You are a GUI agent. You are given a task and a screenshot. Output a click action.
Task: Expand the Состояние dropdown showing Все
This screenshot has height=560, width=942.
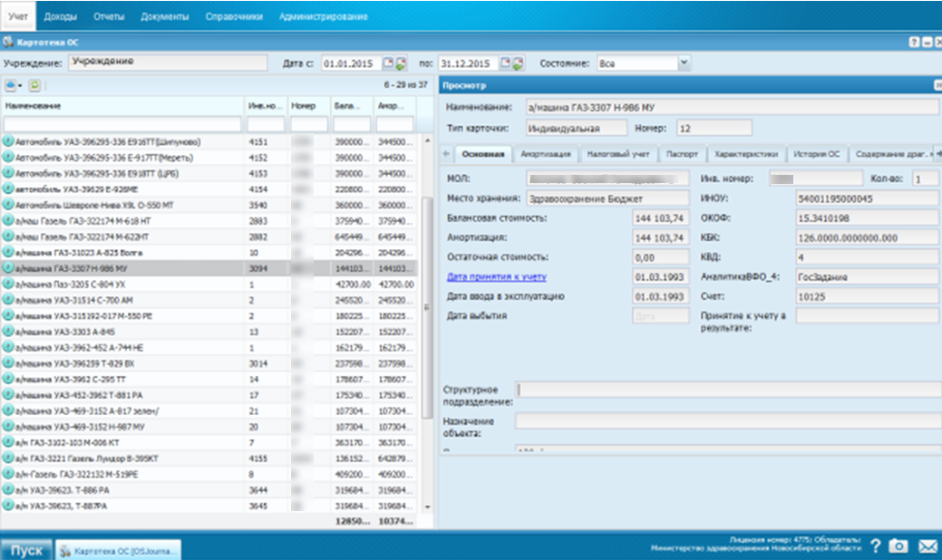[x=683, y=63]
